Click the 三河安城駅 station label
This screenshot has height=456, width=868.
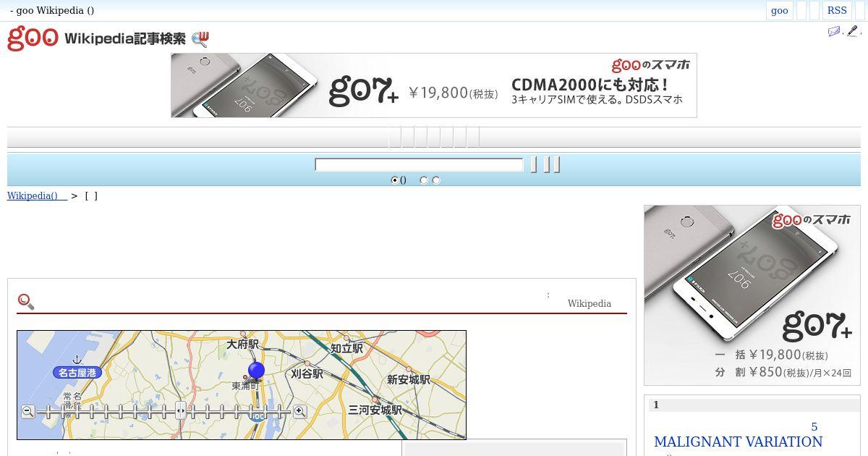pyautogui.click(x=375, y=410)
